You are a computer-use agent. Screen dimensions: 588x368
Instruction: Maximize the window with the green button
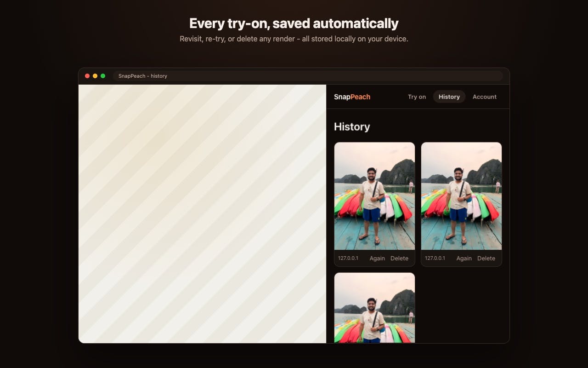click(x=103, y=76)
